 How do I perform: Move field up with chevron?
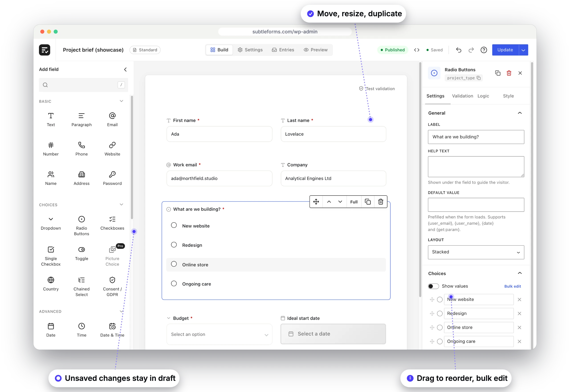pyautogui.click(x=329, y=202)
